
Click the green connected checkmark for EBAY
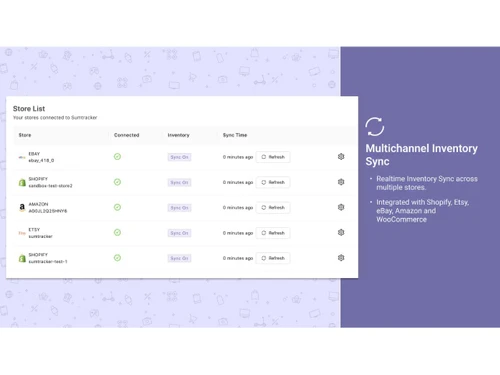tap(117, 157)
